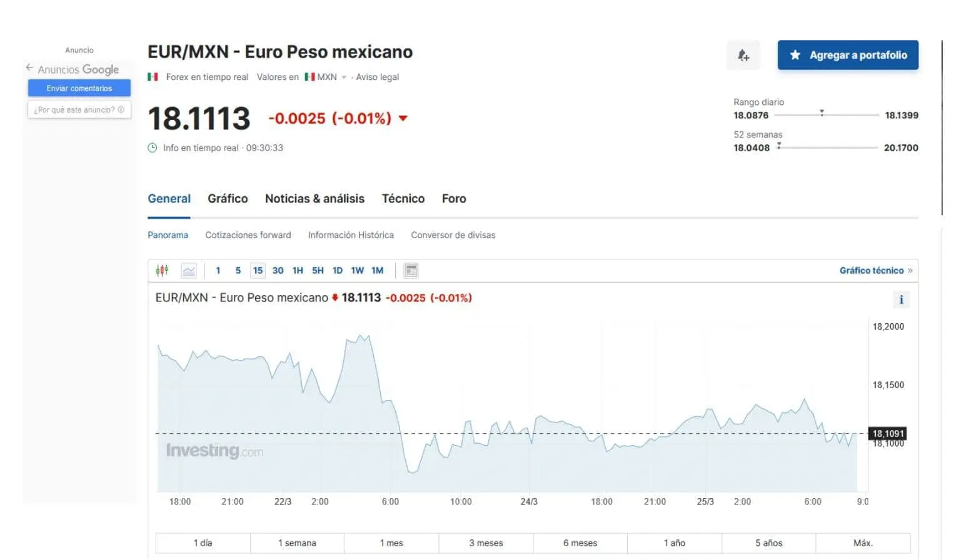Select the Panorama sub-tab
961x560 pixels.
coord(168,235)
